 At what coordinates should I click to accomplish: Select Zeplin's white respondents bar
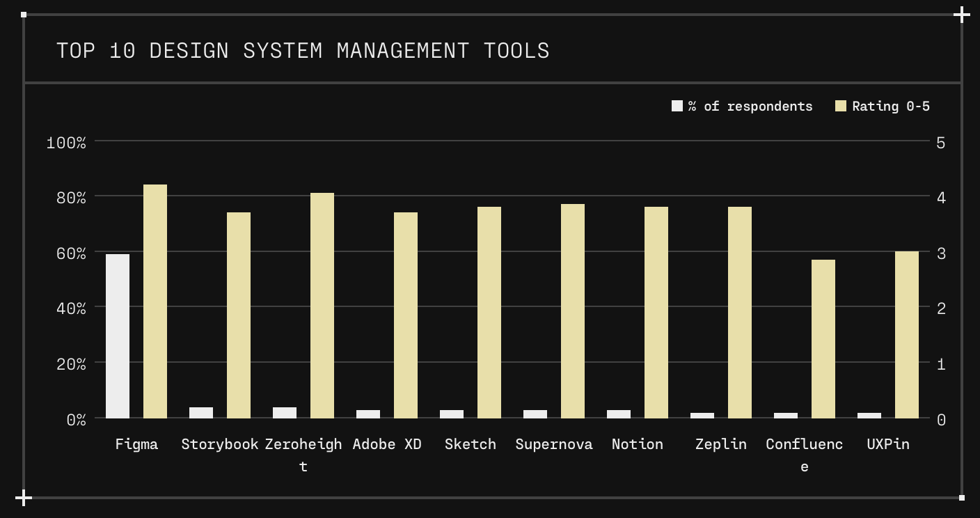tap(702, 416)
